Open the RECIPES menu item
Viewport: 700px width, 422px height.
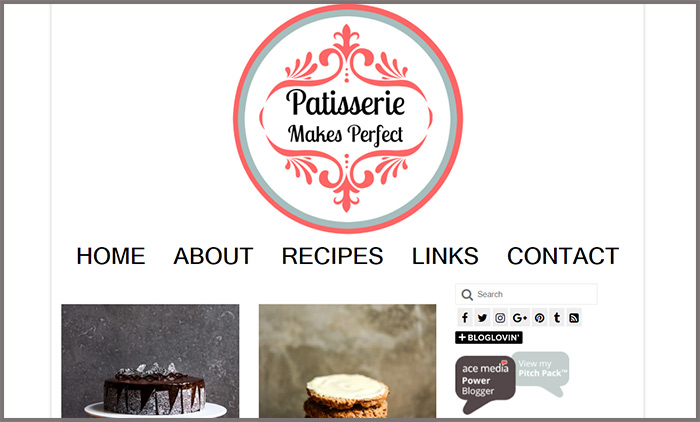coord(333,256)
